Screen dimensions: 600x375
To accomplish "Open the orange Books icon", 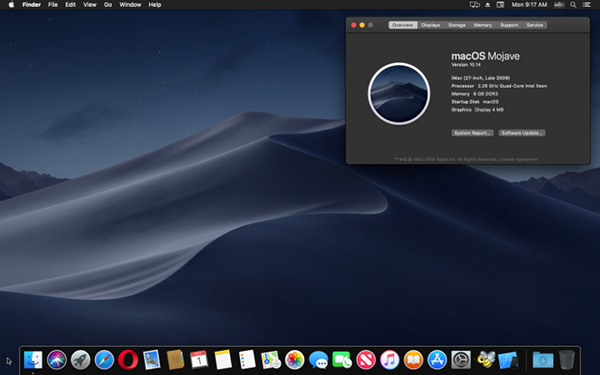I will 413,360.
